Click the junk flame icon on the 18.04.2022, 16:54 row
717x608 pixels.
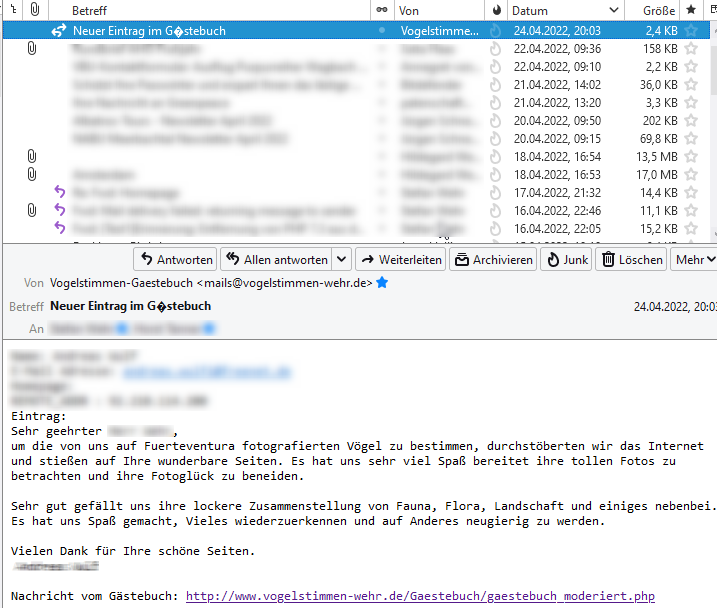(x=495, y=156)
